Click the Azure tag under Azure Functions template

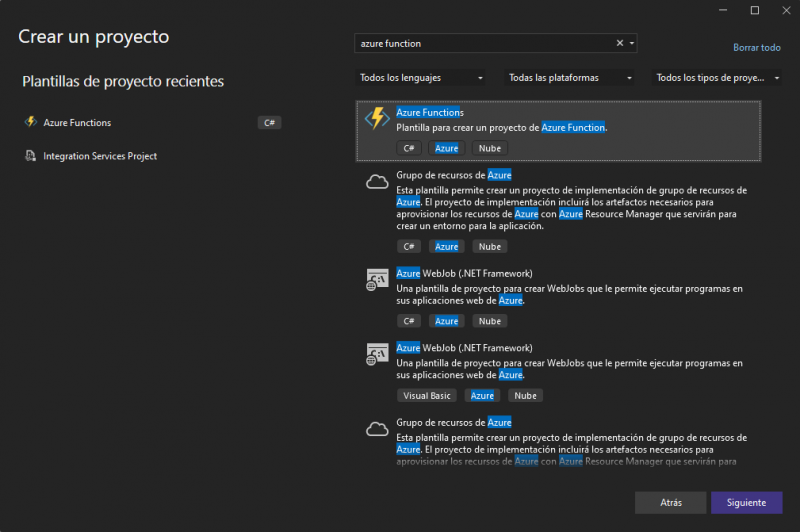point(446,148)
